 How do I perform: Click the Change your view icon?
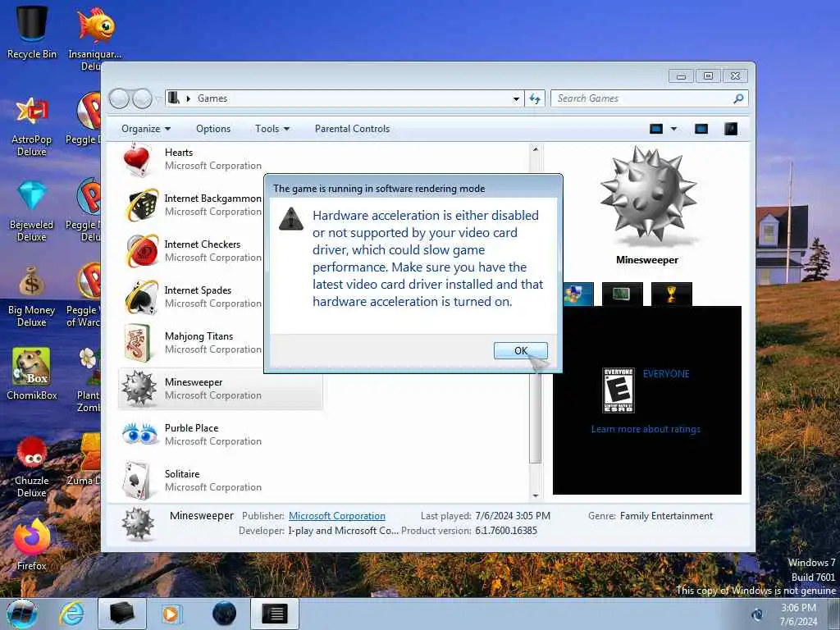656,129
